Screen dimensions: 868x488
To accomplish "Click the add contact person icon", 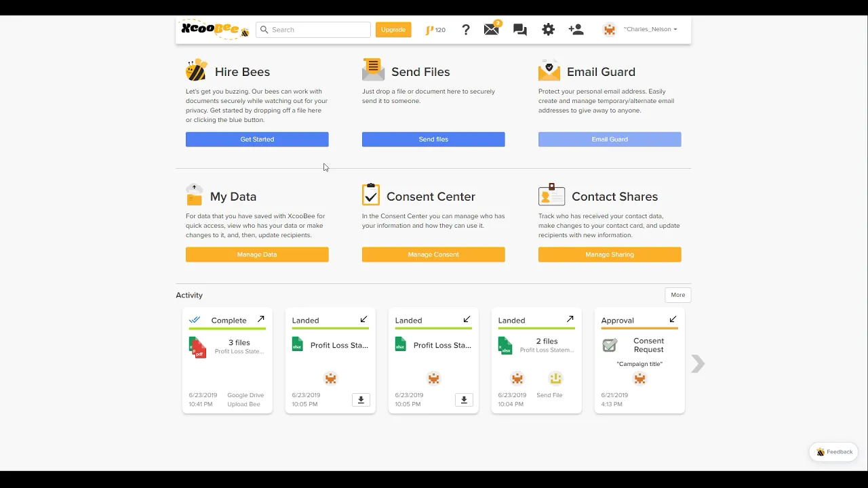I will click(x=576, y=30).
